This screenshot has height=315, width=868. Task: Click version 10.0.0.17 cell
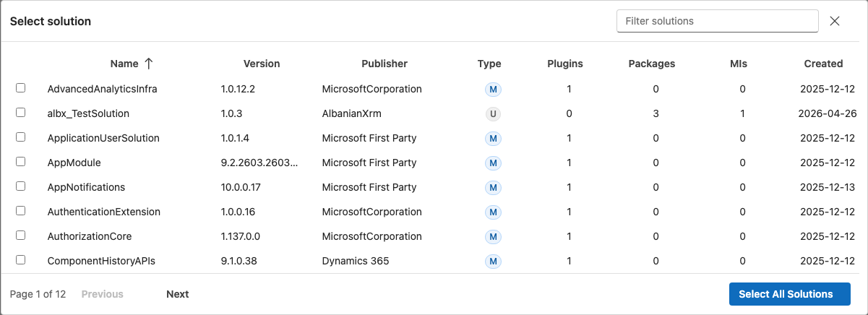(241, 187)
